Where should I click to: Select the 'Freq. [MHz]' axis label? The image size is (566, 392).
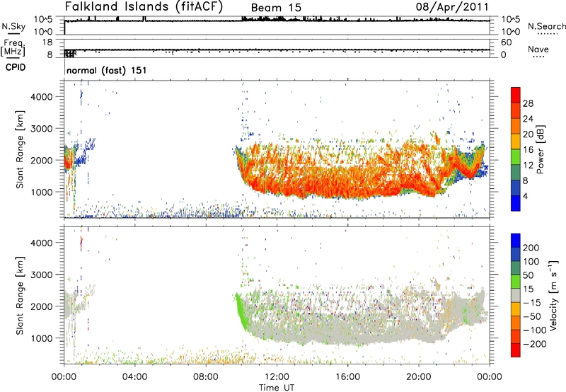click(13, 47)
